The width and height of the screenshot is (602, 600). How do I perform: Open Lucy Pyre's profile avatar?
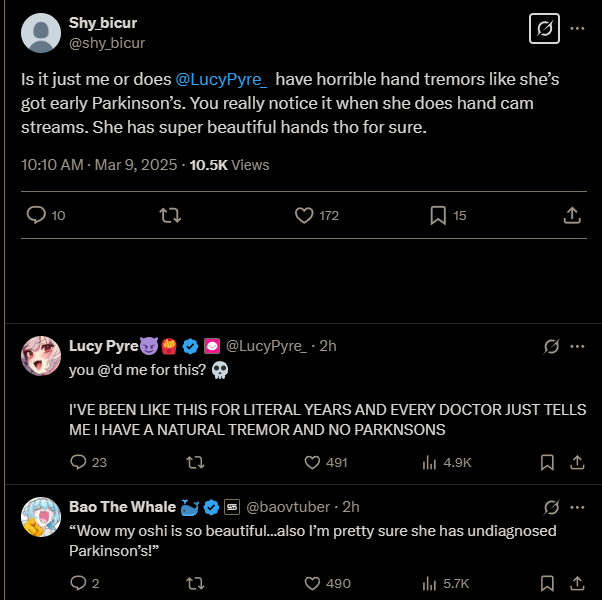point(40,357)
